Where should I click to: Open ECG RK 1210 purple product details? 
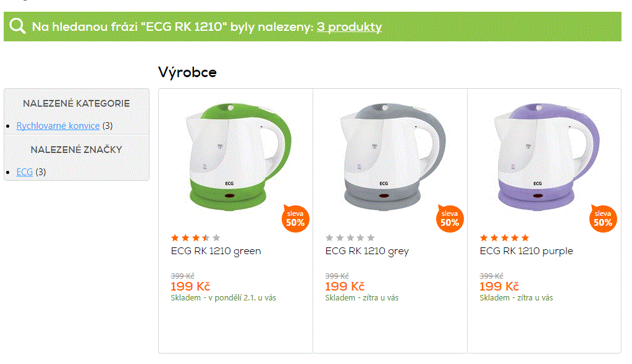pos(526,250)
